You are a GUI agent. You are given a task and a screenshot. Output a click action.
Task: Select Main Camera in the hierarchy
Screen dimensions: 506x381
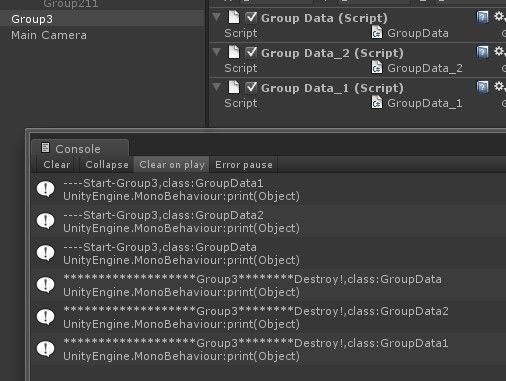pos(49,35)
